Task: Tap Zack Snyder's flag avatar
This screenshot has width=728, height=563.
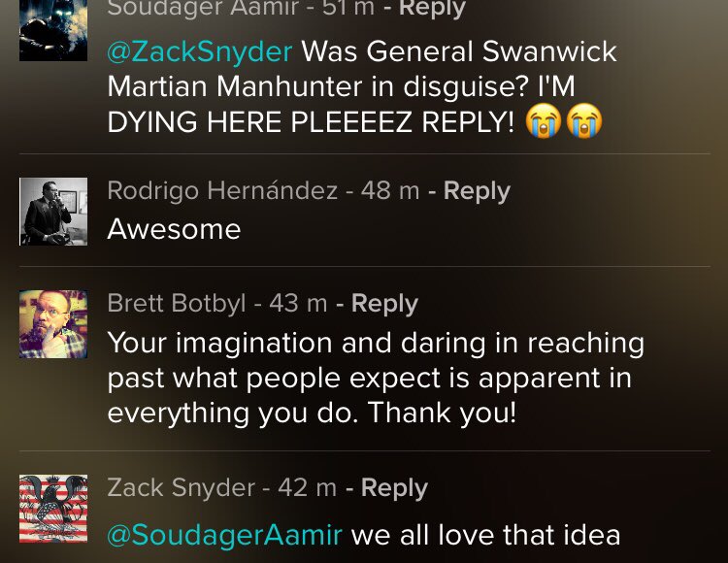Action: pyautogui.click(x=53, y=508)
